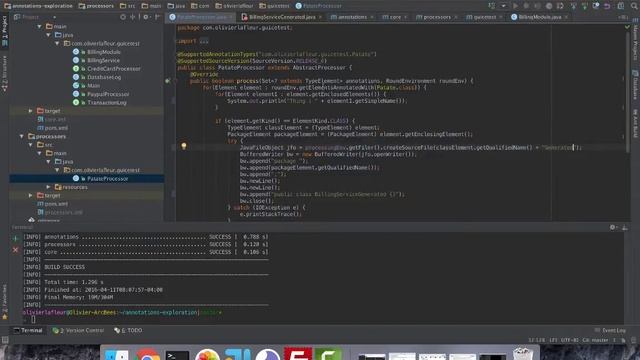Viewport: 640px width, 360px height.
Task: Open the Terminal tool window button
Action: (28, 330)
